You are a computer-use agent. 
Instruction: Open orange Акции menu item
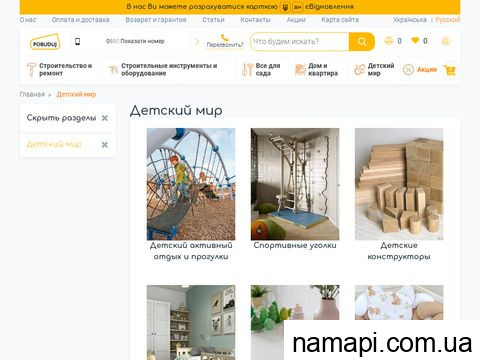427,69
